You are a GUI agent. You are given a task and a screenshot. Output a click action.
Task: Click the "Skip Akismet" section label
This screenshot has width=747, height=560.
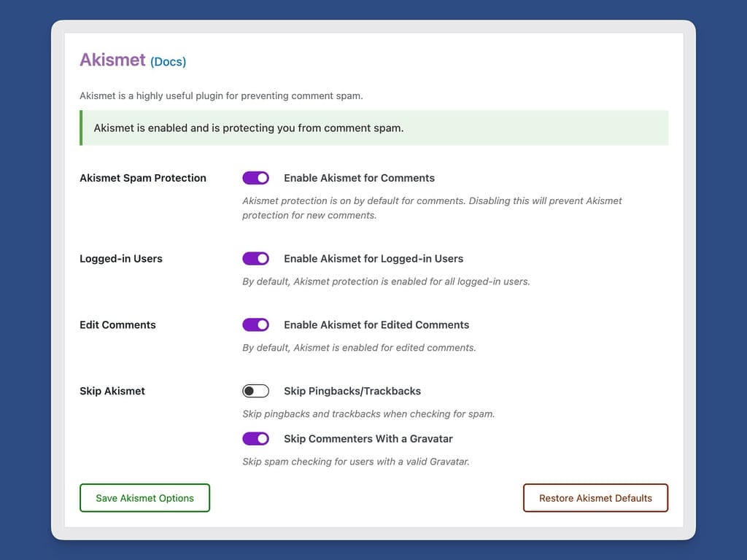112,392
